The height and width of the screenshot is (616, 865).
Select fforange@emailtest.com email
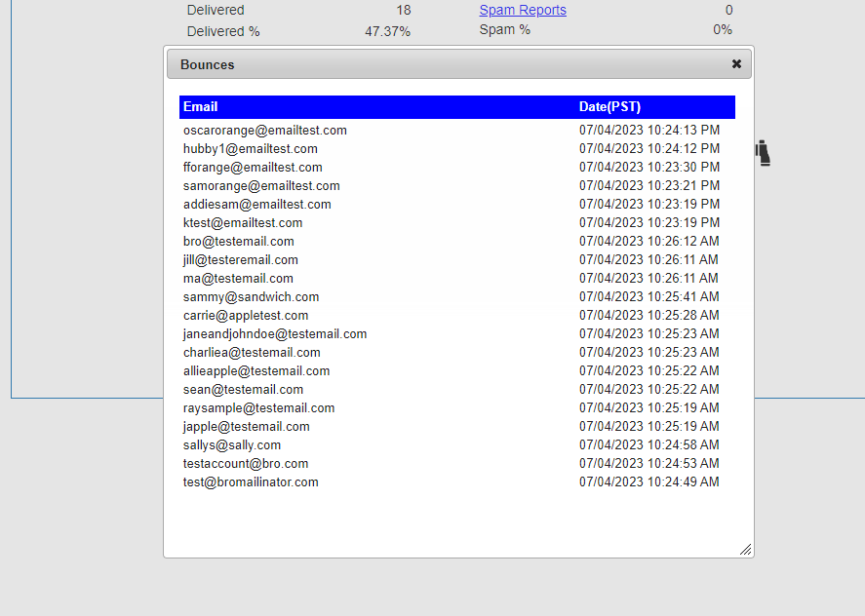[253, 167]
